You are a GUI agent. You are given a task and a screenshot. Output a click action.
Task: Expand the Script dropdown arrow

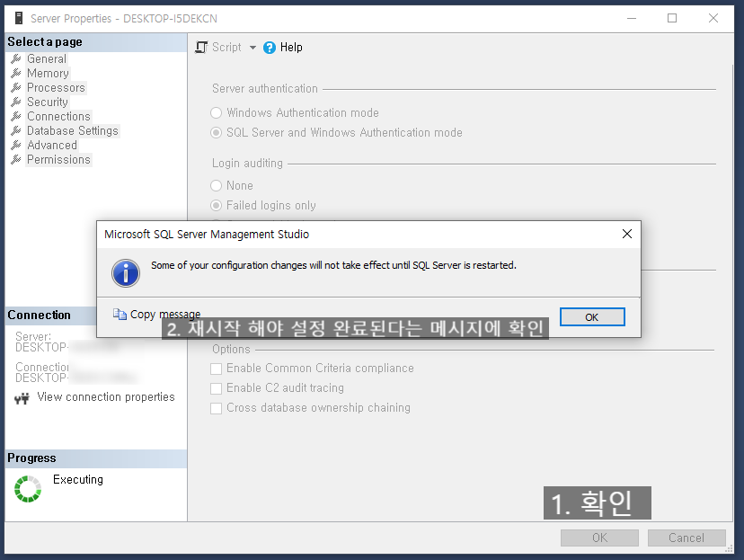click(x=252, y=48)
